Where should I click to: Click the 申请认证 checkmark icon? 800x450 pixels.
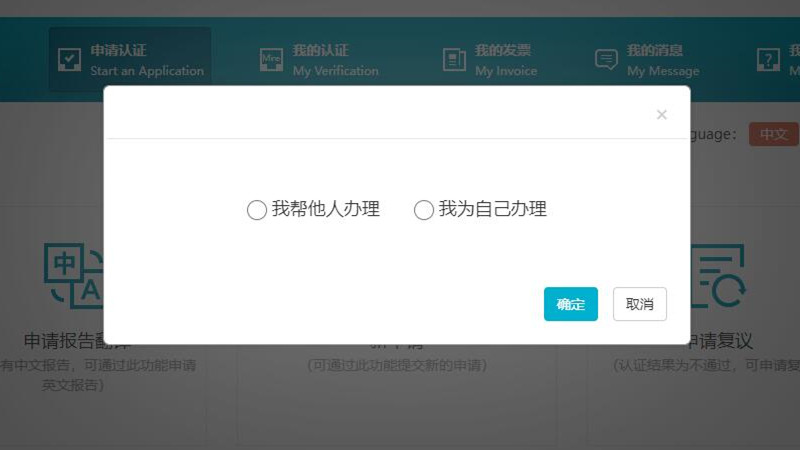(x=69, y=60)
